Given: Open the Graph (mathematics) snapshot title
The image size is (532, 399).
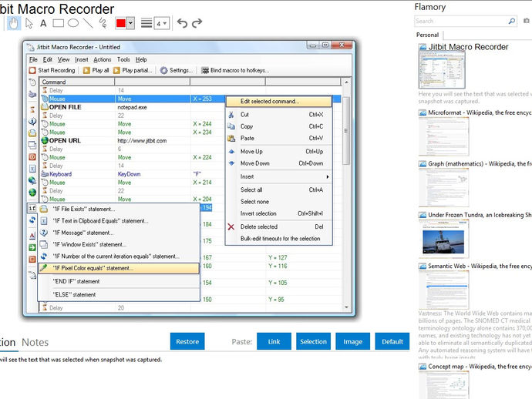Looking at the screenshot, I should (480, 164).
